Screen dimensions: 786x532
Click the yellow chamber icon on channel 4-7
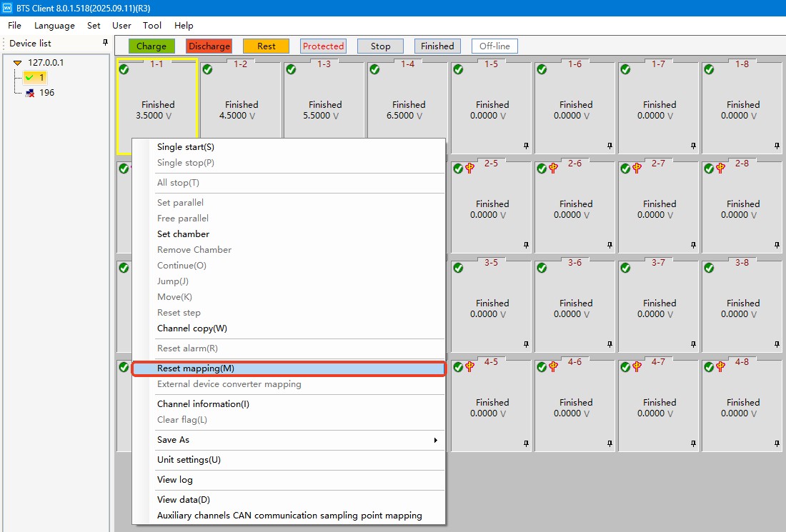[x=637, y=367]
